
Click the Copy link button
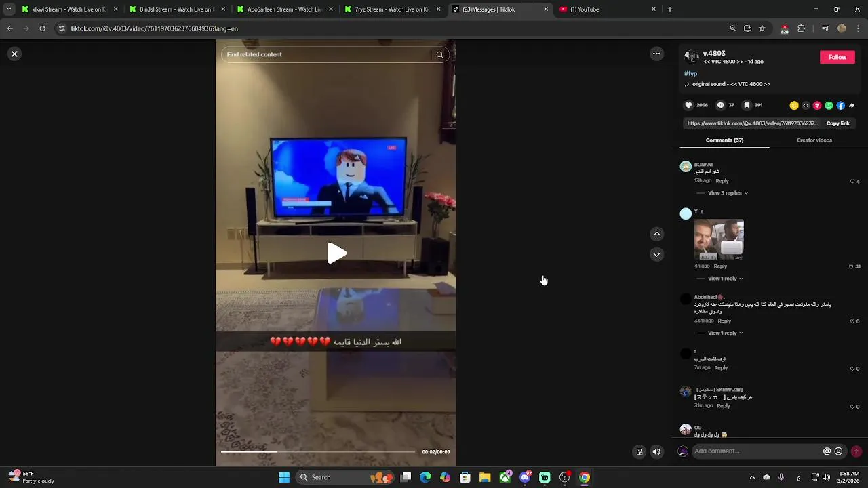coord(837,123)
